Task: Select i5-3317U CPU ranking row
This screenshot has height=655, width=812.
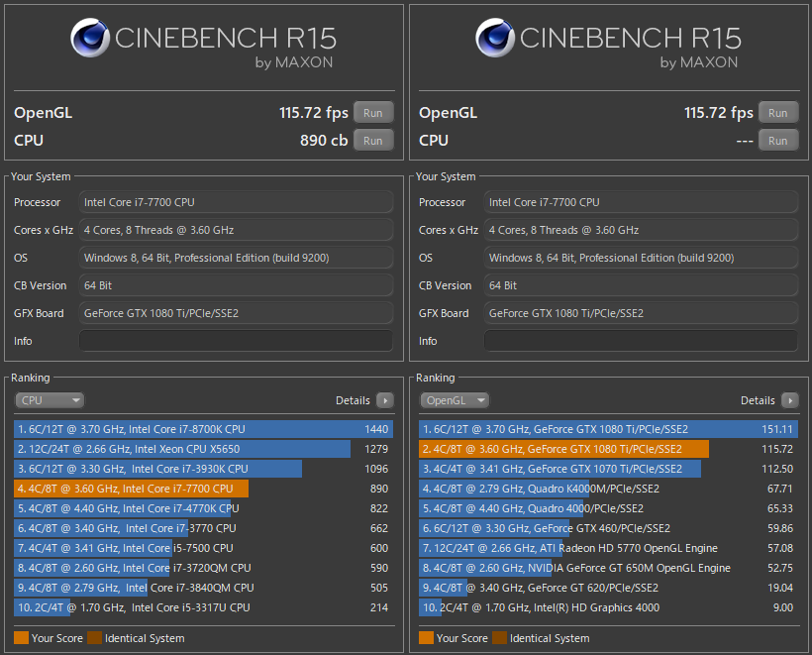Action: click(x=204, y=607)
